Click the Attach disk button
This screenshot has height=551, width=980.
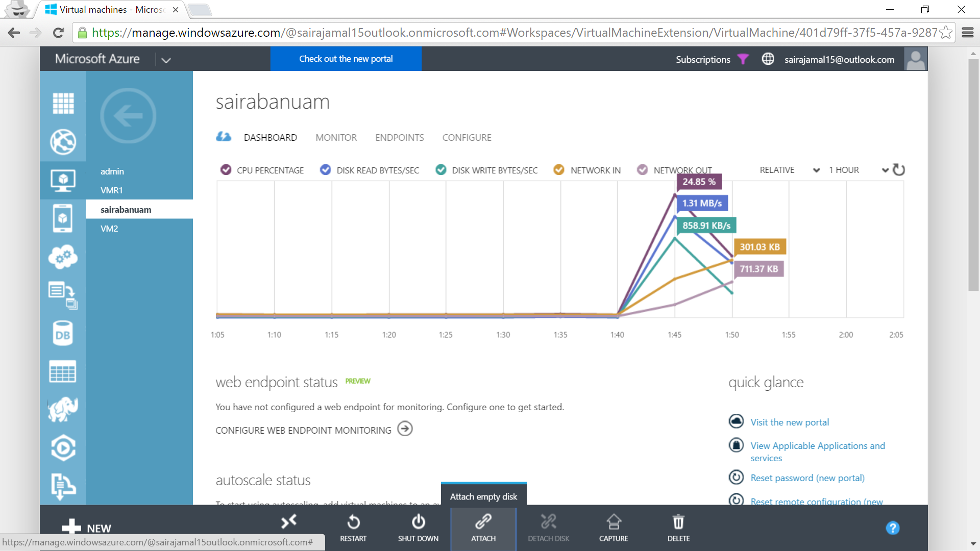pyautogui.click(x=483, y=529)
